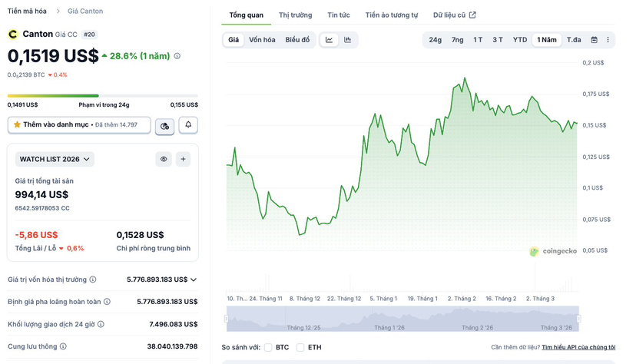636x364 pixels.
Task: Select the 7ng time range
Action: coord(458,40)
